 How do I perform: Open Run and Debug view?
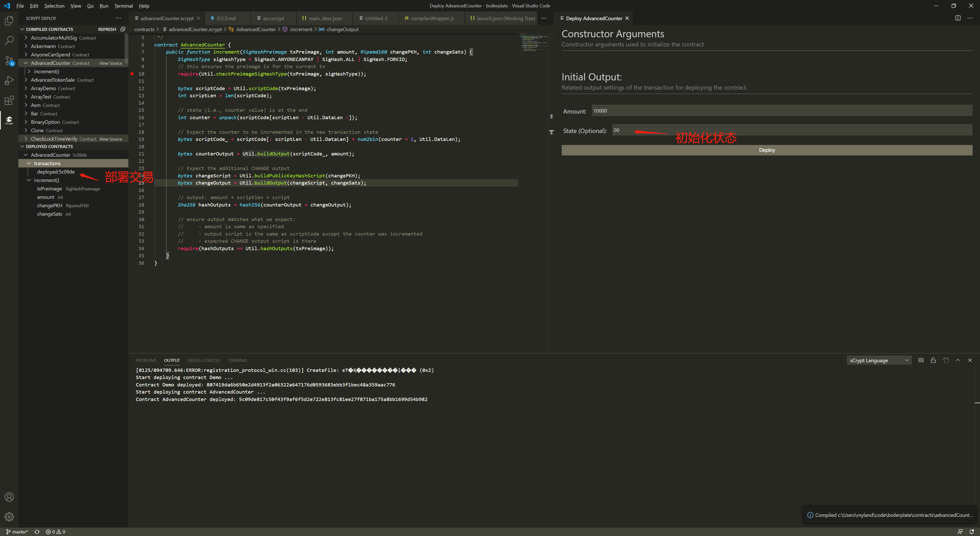point(9,80)
